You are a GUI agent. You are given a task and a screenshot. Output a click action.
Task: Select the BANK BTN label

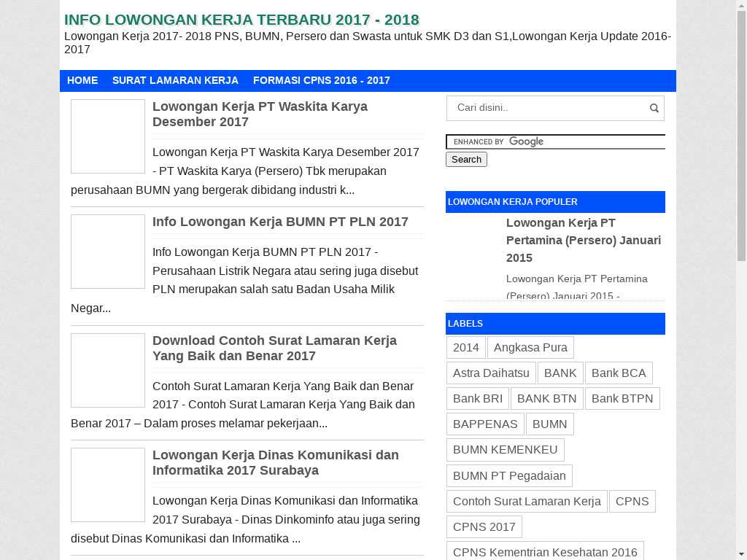coord(547,399)
